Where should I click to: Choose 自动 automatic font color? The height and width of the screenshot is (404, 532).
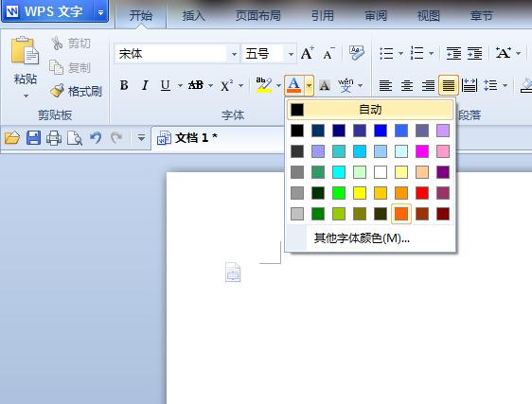coord(370,110)
